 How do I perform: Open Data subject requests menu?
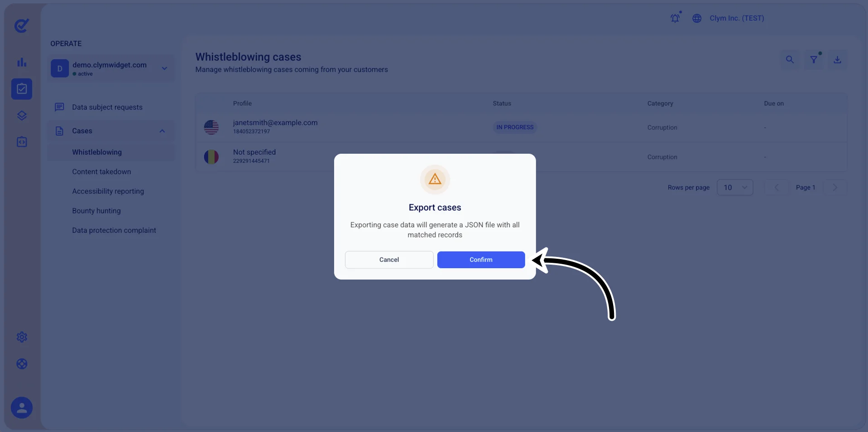(111, 107)
